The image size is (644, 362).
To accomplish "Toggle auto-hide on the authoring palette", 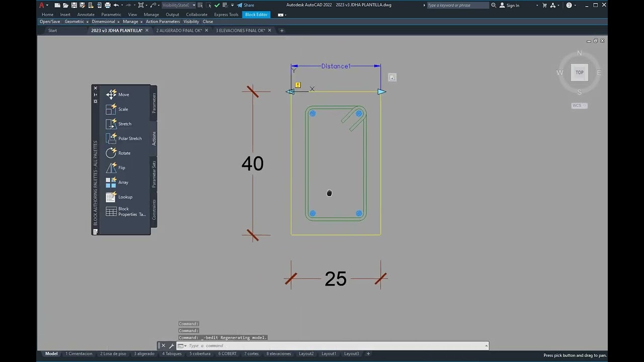I will (x=96, y=95).
